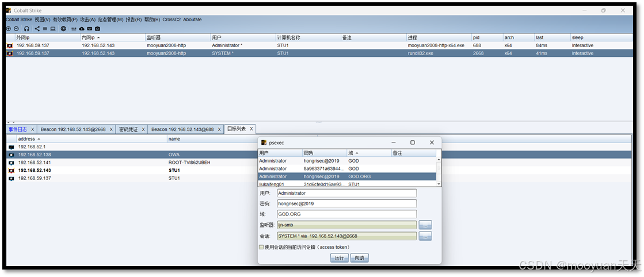Image resolution: width=644 pixels, height=277 pixels.
Task: Open the AboutMe menu
Action: (192, 20)
